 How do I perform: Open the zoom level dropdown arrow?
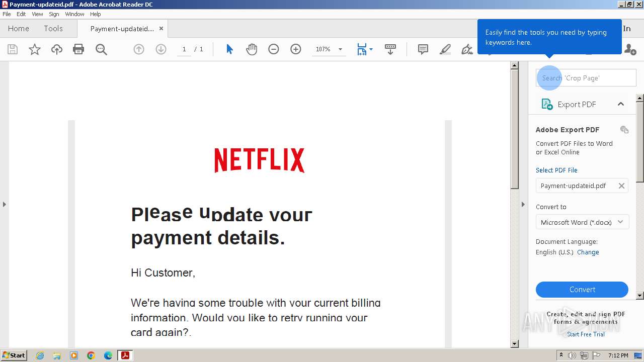(341, 49)
